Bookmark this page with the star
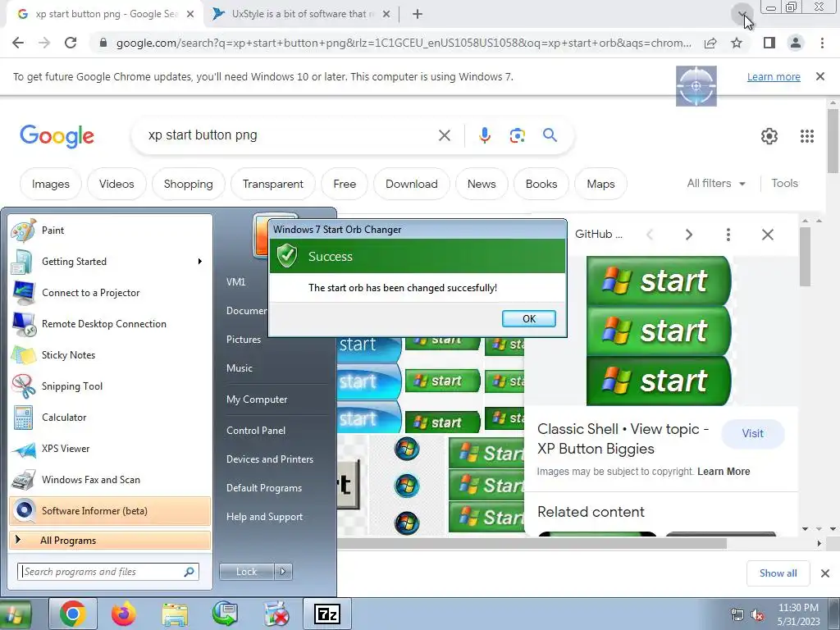Screen dimensions: 840x630 tap(737, 43)
